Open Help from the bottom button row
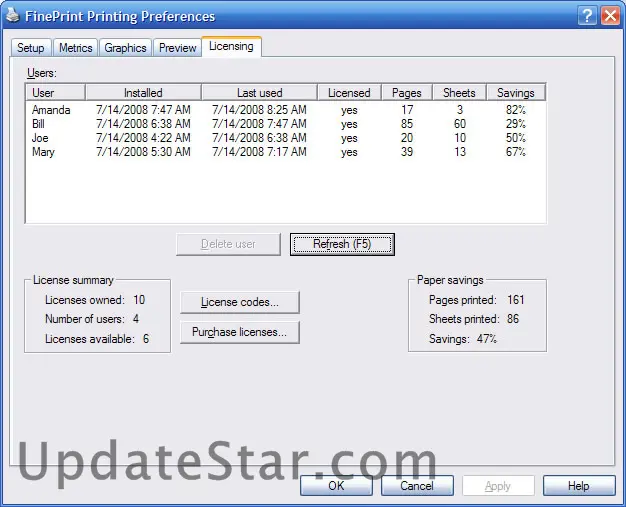The width and height of the screenshot is (626, 507). coord(579,486)
